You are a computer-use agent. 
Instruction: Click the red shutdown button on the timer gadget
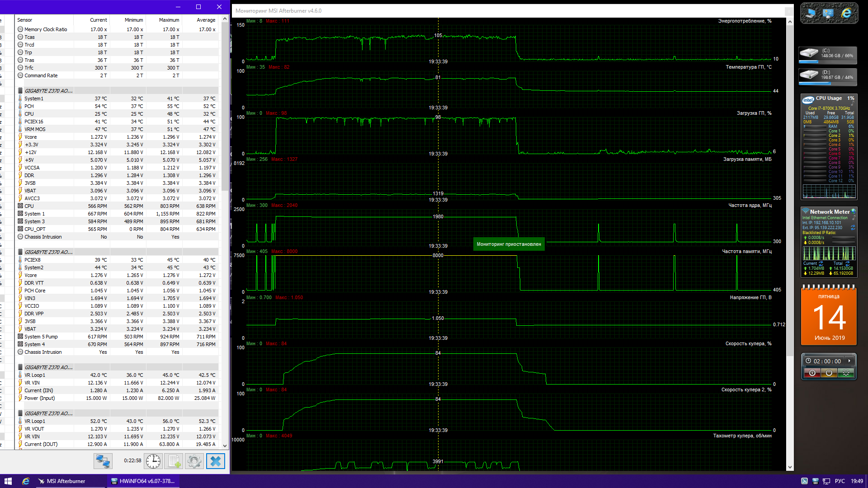812,373
